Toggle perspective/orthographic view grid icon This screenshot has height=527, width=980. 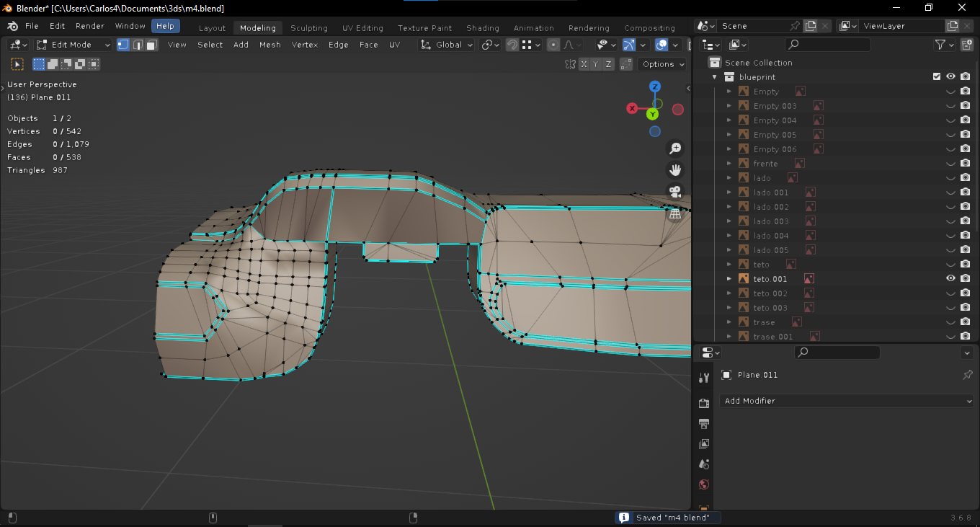(675, 214)
